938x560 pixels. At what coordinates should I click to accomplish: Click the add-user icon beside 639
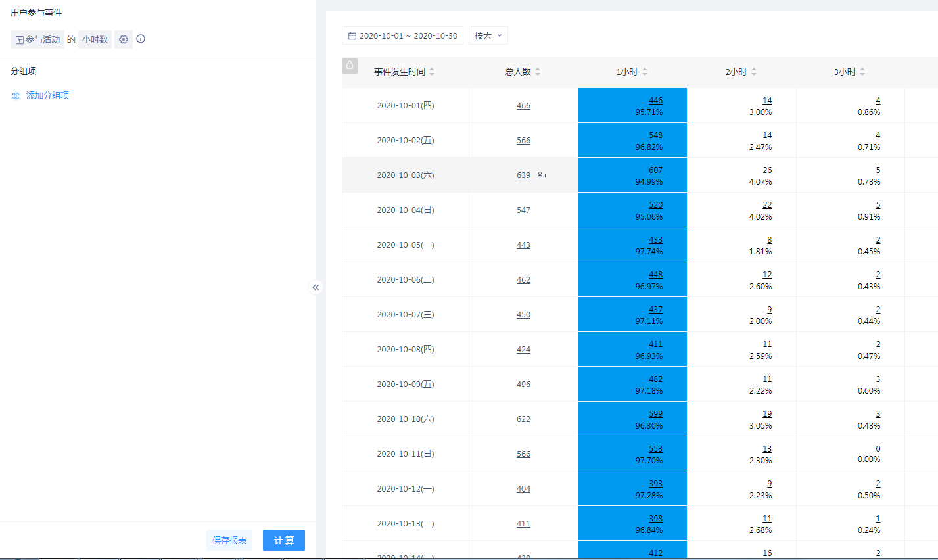(x=542, y=175)
